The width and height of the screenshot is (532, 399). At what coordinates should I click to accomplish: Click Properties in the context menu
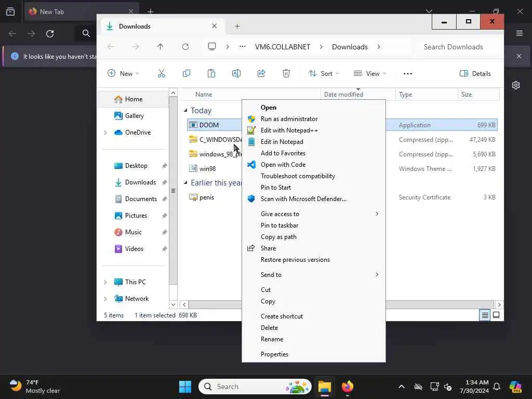(313, 354)
